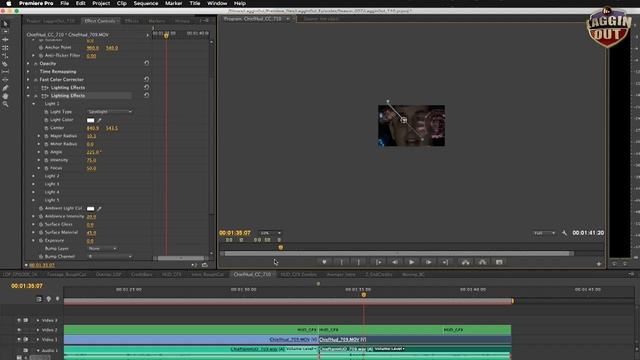Toggle Video 3 track eye visibility
The image size is (640, 360).
coord(19,320)
